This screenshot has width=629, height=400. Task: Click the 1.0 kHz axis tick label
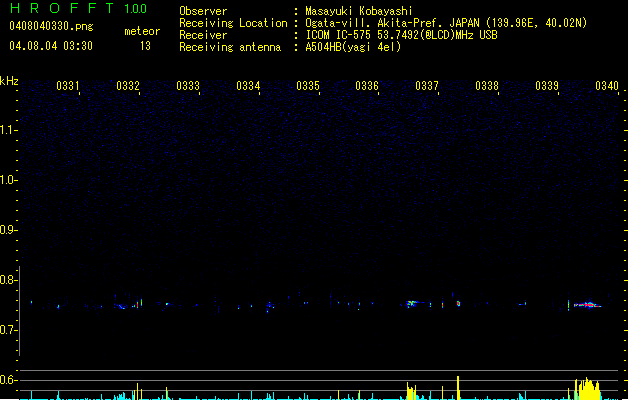(7, 180)
